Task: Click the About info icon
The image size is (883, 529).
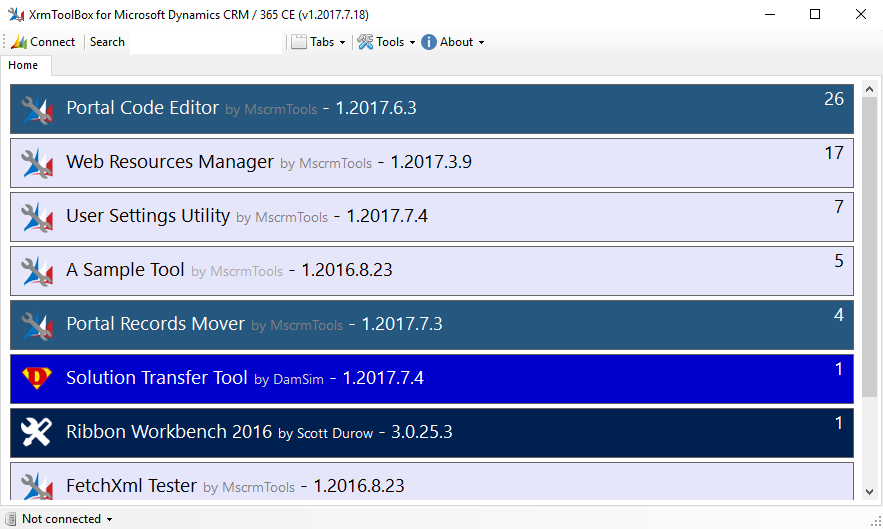Action: [429, 42]
